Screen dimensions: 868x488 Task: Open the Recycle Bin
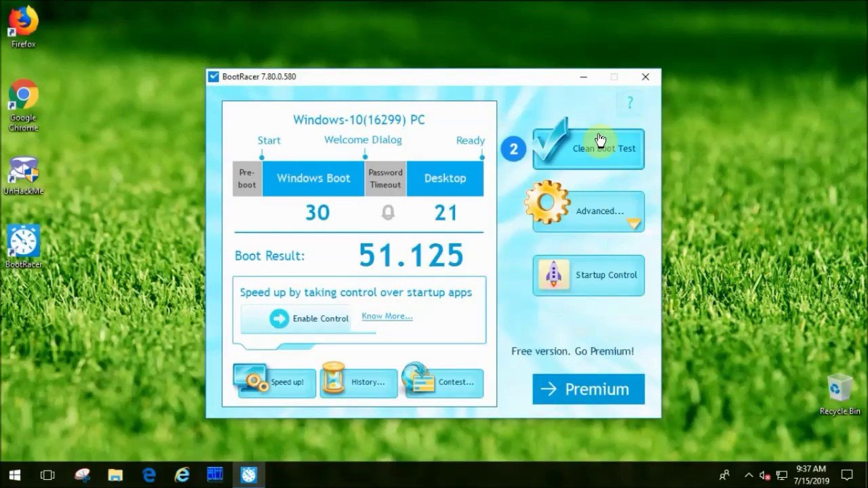(x=840, y=393)
